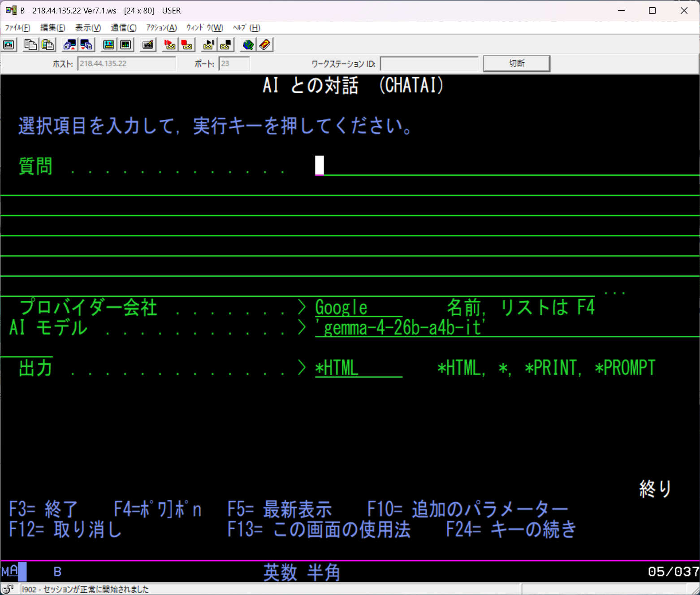The height and width of the screenshot is (595, 700).
Task: Open the ウィンドウ(W) menu
Action: coord(205,28)
